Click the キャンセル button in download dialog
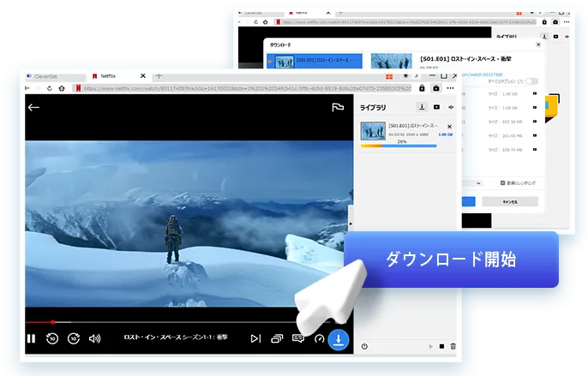This screenshot has width=588, height=376. (510, 201)
